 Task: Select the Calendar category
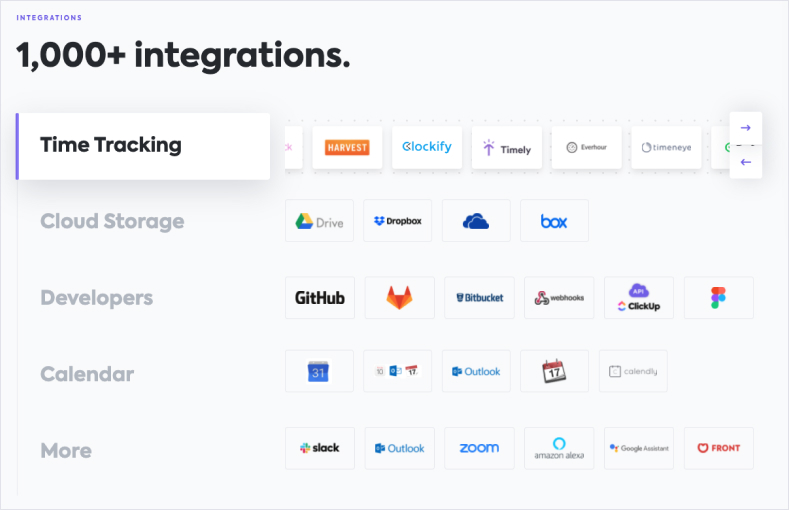[x=87, y=374]
